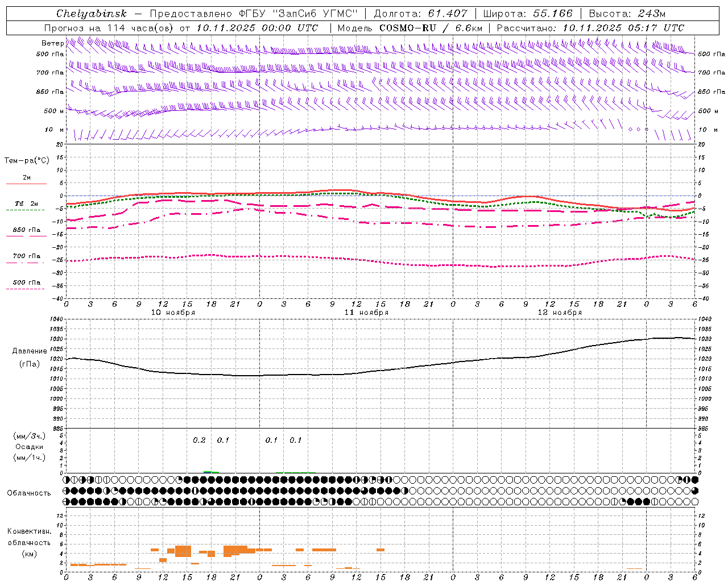Viewport: 728px width, 582px height.
Task: Click the 850 гПа temperature legend entry
Action: [27, 230]
